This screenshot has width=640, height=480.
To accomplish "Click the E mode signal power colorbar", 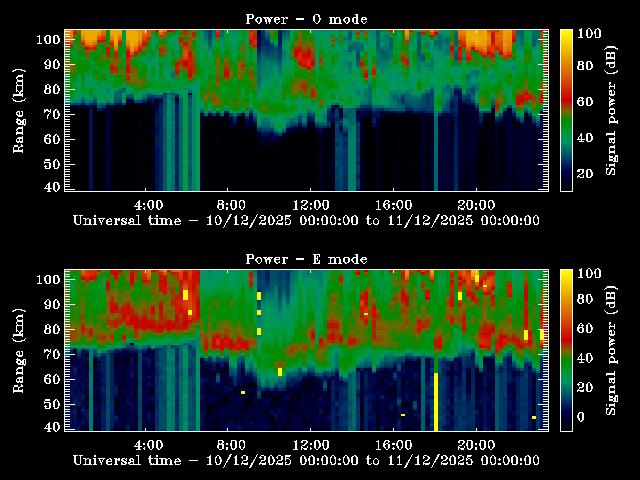I will pyautogui.click(x=566, y=349).
